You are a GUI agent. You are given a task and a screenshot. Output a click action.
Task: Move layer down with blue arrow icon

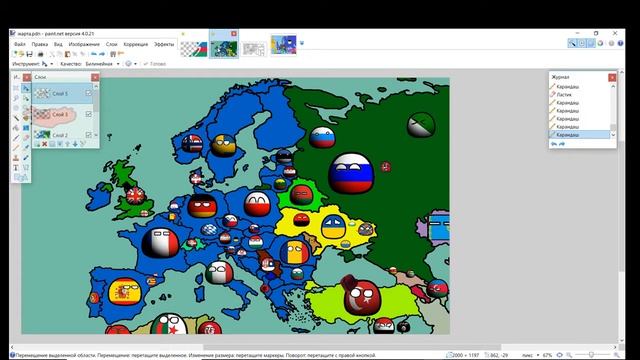tap(75, 144)
